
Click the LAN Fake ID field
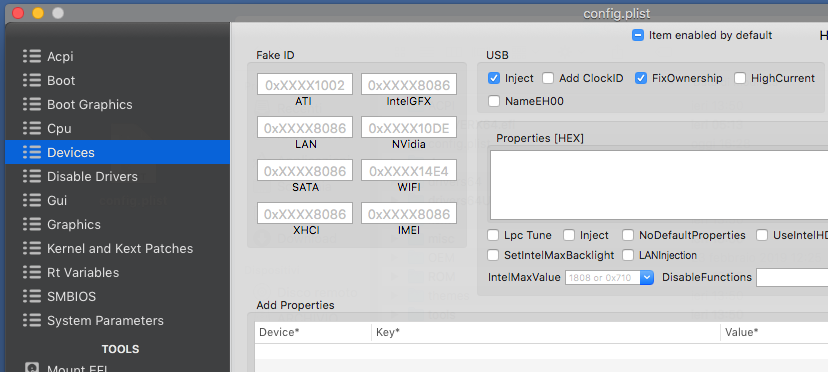[305, 128]
